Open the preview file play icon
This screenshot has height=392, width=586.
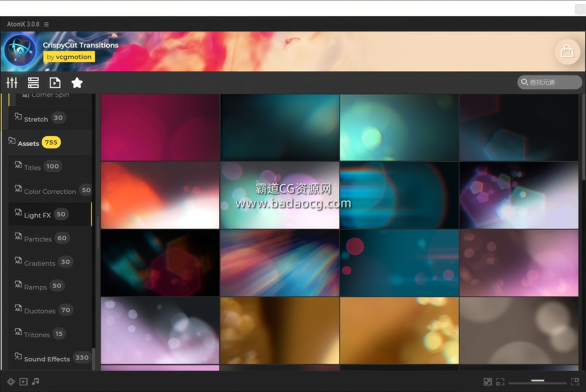point(55,83)
